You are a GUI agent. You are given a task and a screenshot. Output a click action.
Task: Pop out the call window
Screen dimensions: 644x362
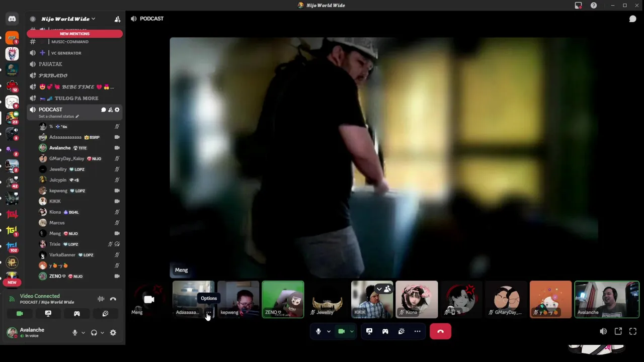tap(618, 331)
